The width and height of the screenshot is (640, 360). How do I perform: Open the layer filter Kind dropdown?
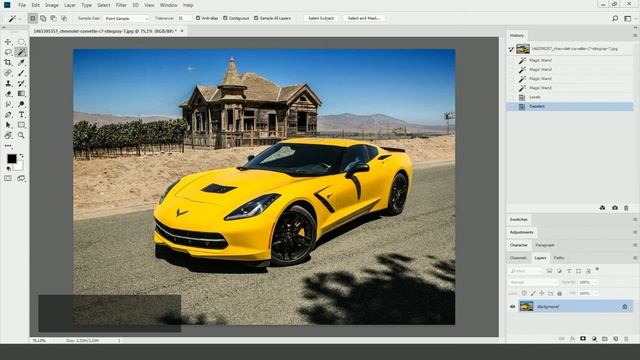tap(526, 271)
